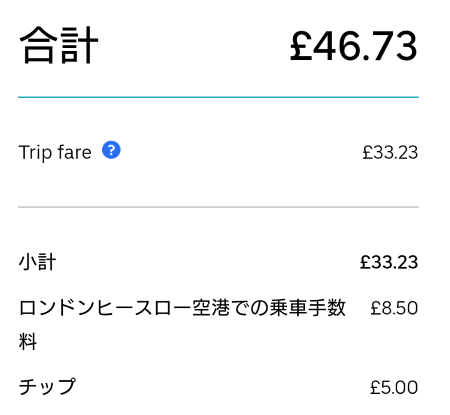The width and height of the screenshot is (450, 415).
Task: Click the 空港 word in the fee label
Action: coord(211,308)
